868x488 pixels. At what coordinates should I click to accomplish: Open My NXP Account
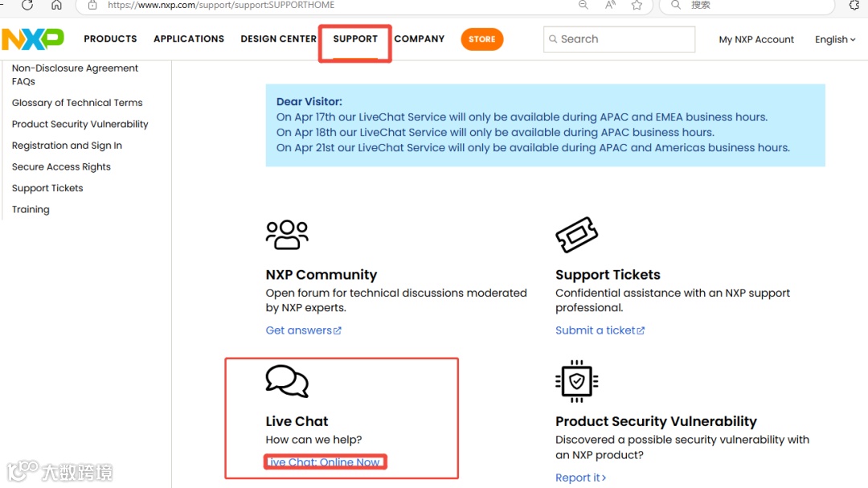[756, 39]
